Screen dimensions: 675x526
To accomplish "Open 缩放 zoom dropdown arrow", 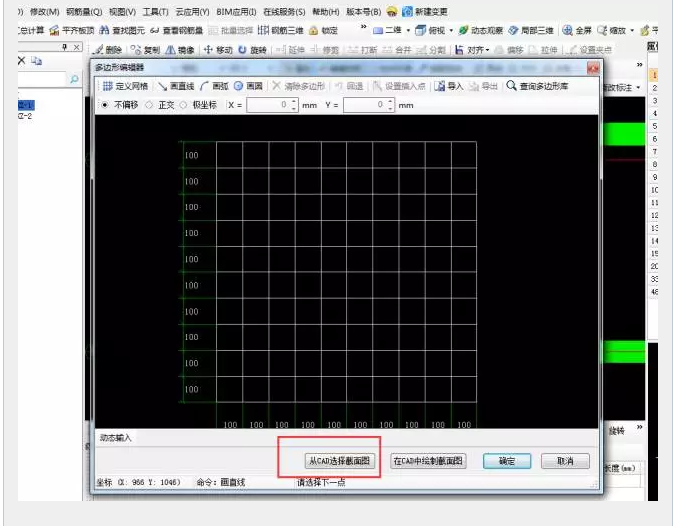I will (632, 31).
